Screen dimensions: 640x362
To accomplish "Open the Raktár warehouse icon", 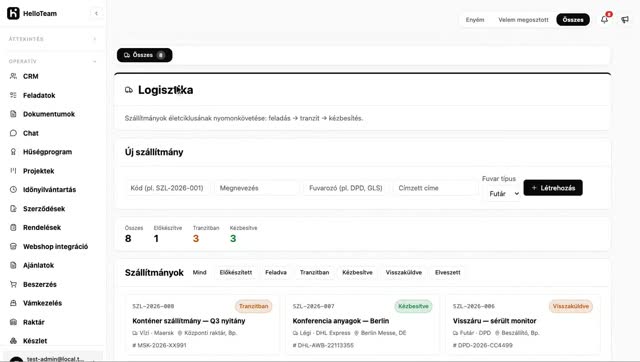I will point(13,322).
